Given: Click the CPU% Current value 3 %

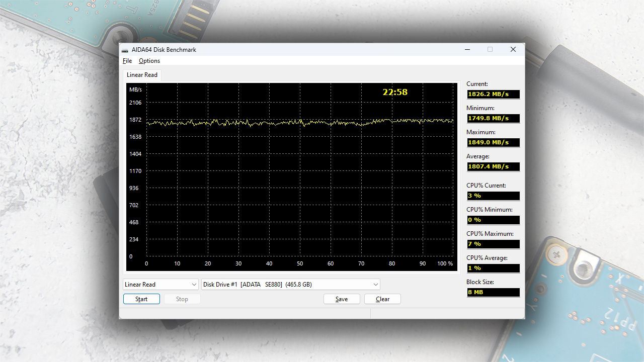Looking at the screenshot, I should pos(493,196).
